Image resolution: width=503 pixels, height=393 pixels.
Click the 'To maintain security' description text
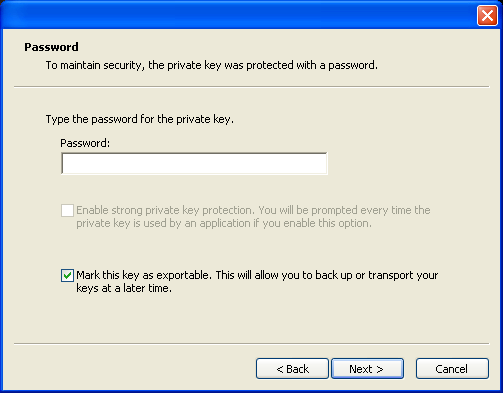coord(212,65)
